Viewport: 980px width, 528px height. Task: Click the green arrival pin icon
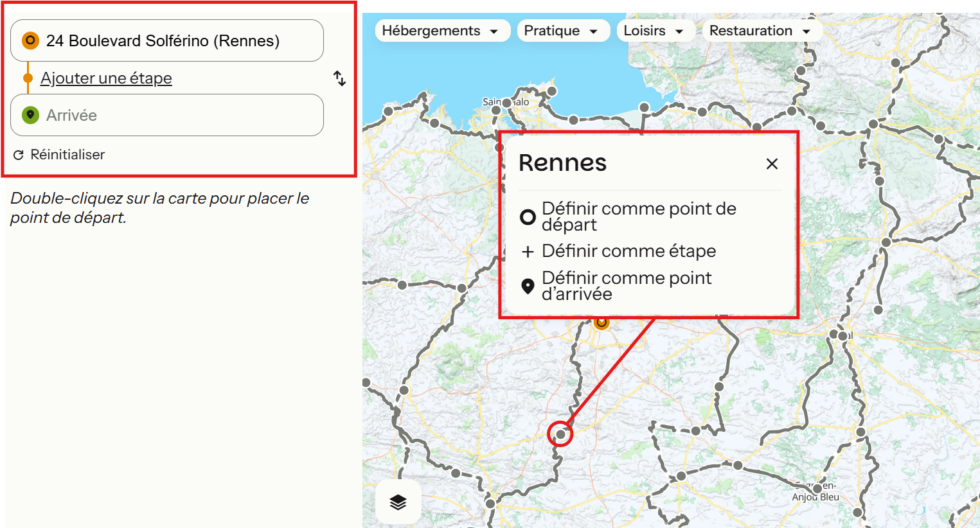[30, 115]
